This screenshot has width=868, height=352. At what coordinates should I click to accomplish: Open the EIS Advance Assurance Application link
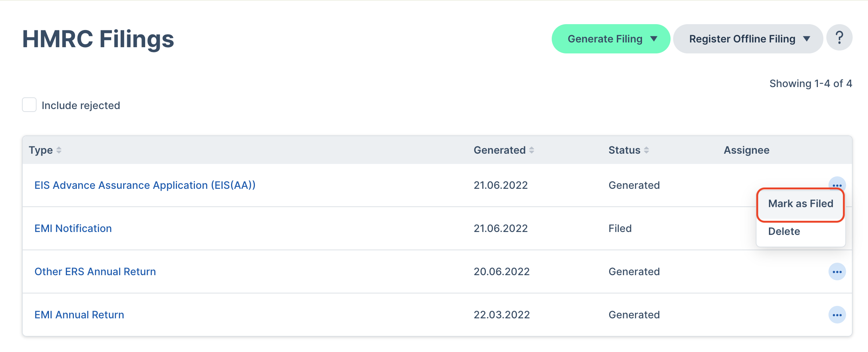coord(145,185)
